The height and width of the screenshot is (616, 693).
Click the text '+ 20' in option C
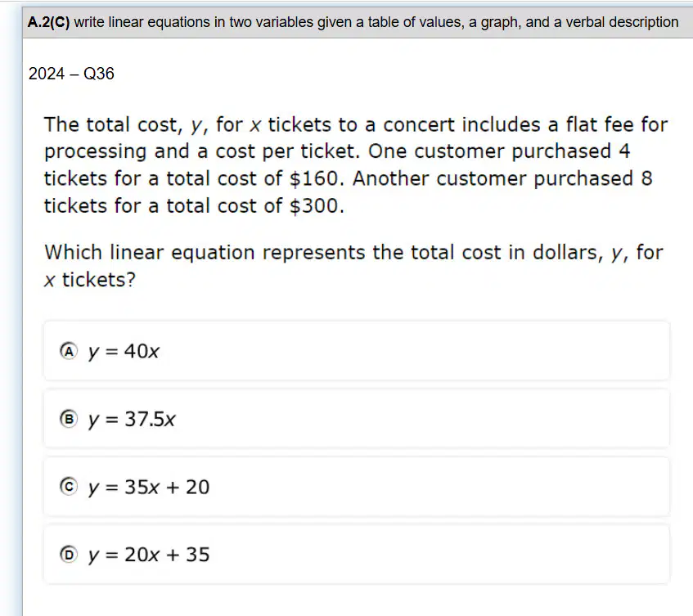(x=188, y=487)
